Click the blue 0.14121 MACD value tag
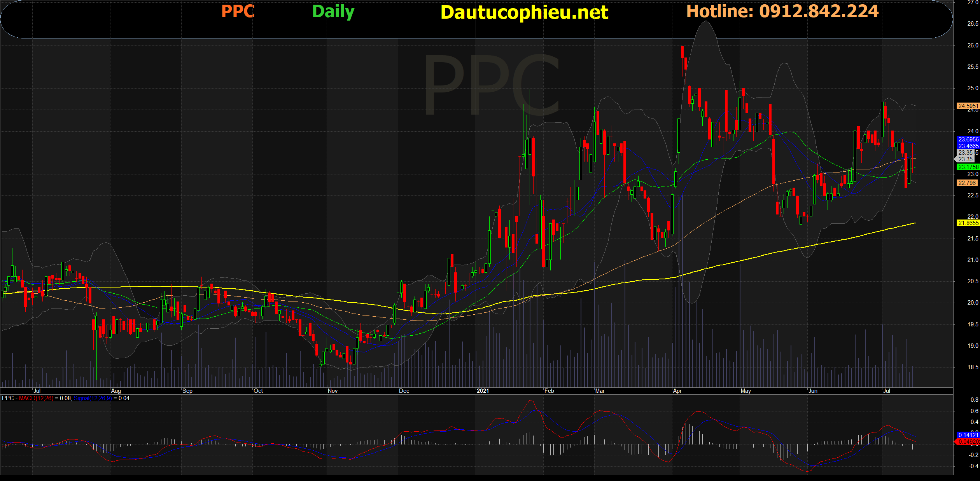Image resolution: width=980 pixels, height=481 pixels. coord(968,435)
